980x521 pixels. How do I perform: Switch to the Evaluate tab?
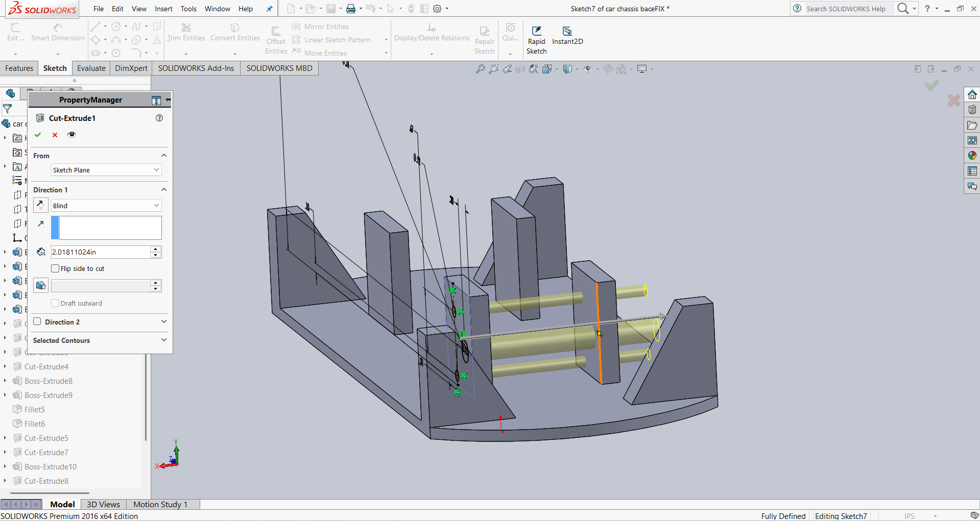[91, 68]
